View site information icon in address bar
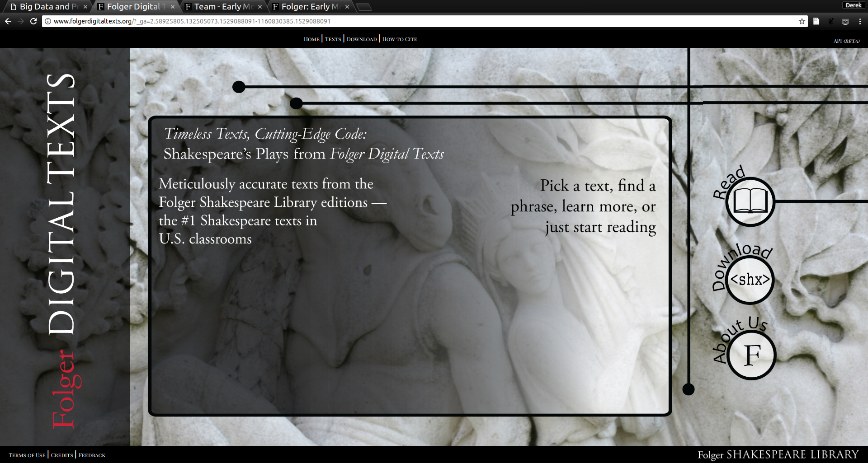The height and width of the screenshot is (463, 868). click(47, 21)
